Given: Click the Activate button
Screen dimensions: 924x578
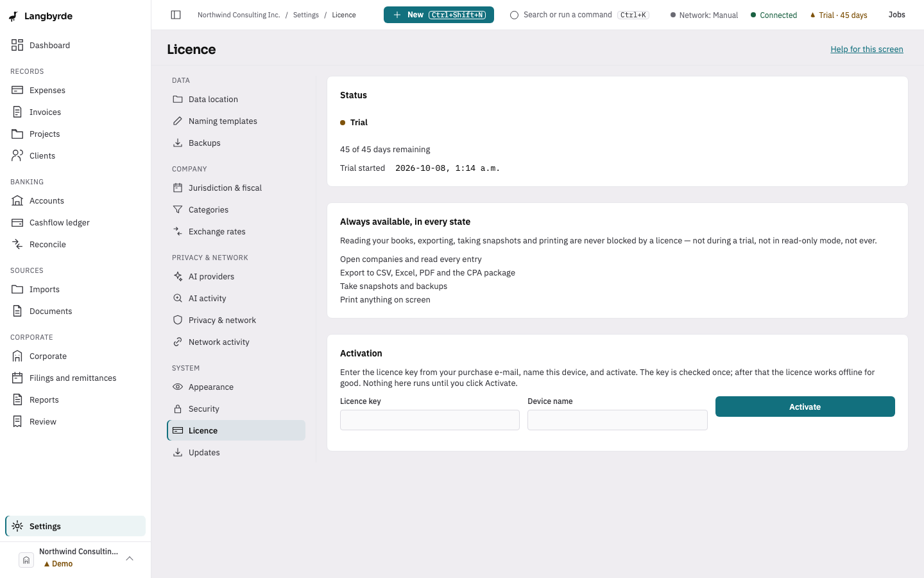Looking at the screenshot, I should 805,407.
